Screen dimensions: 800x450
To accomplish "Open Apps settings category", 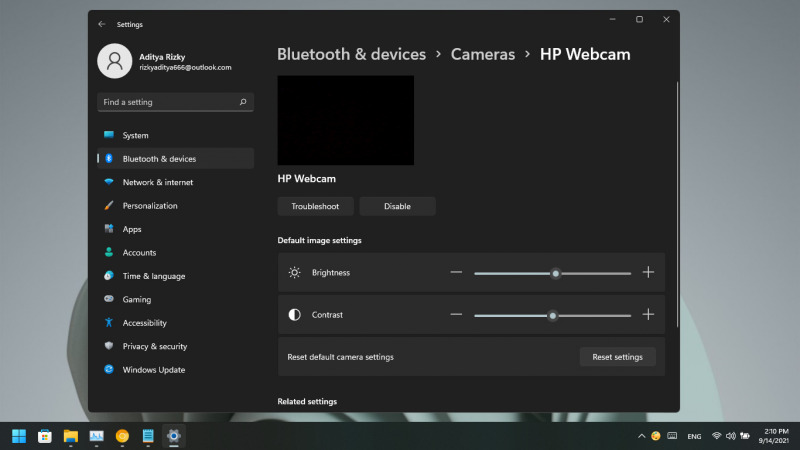I will pos(176,229).
